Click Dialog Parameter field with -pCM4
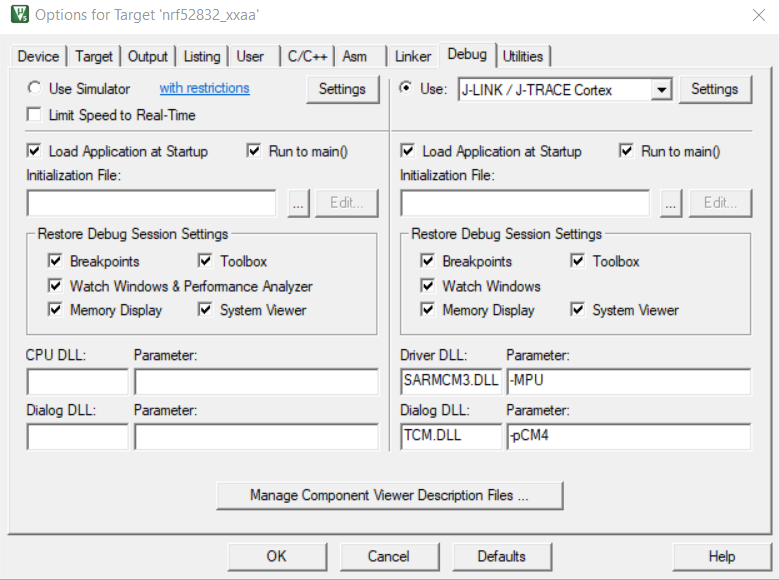Image resolution: width=779 pixels, height=580 pixels. pos(629,436)
